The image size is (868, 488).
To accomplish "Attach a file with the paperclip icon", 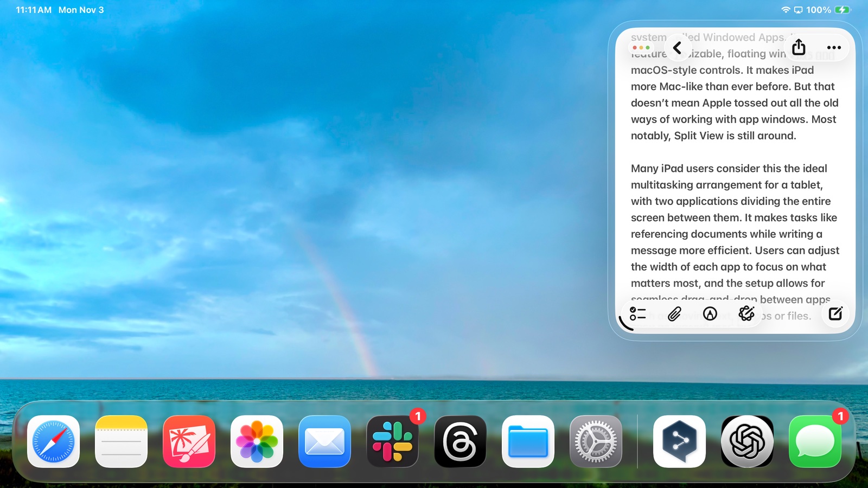I will [674, 313].
